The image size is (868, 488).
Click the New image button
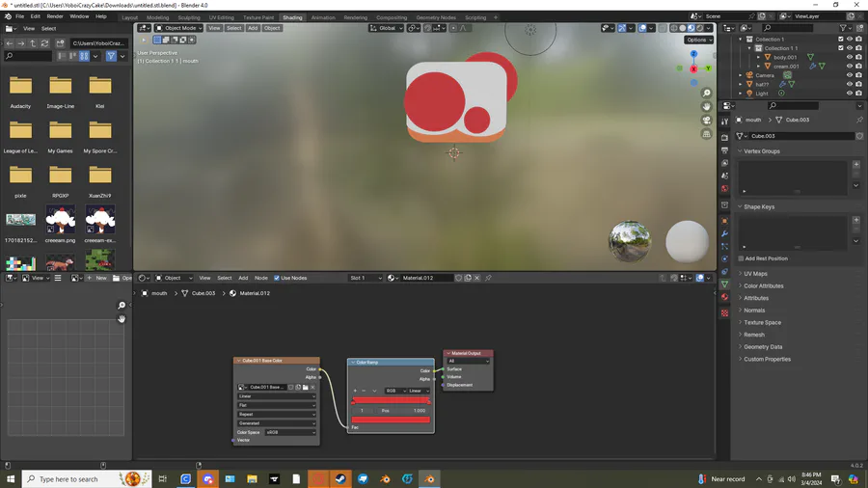click(x=97, y=278)
